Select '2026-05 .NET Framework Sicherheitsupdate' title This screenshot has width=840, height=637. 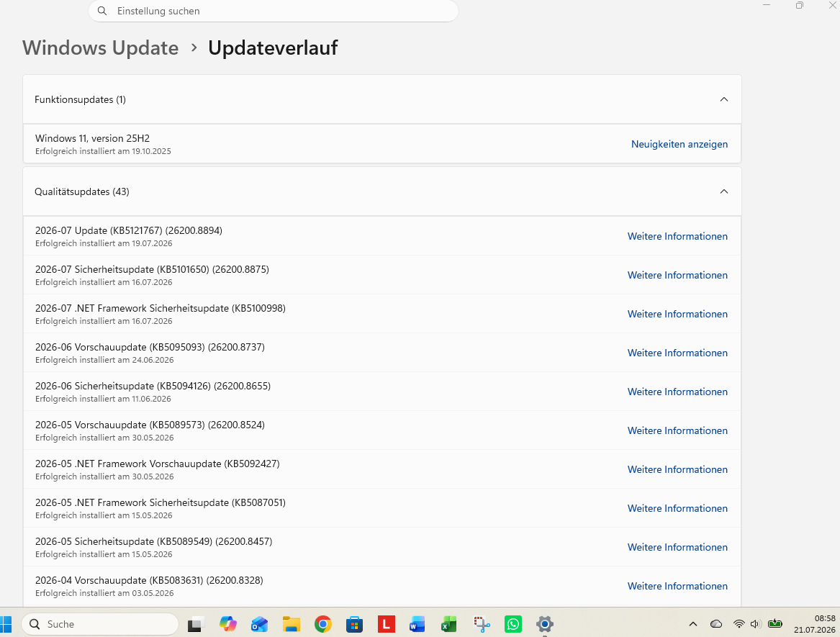coord(161,502)
